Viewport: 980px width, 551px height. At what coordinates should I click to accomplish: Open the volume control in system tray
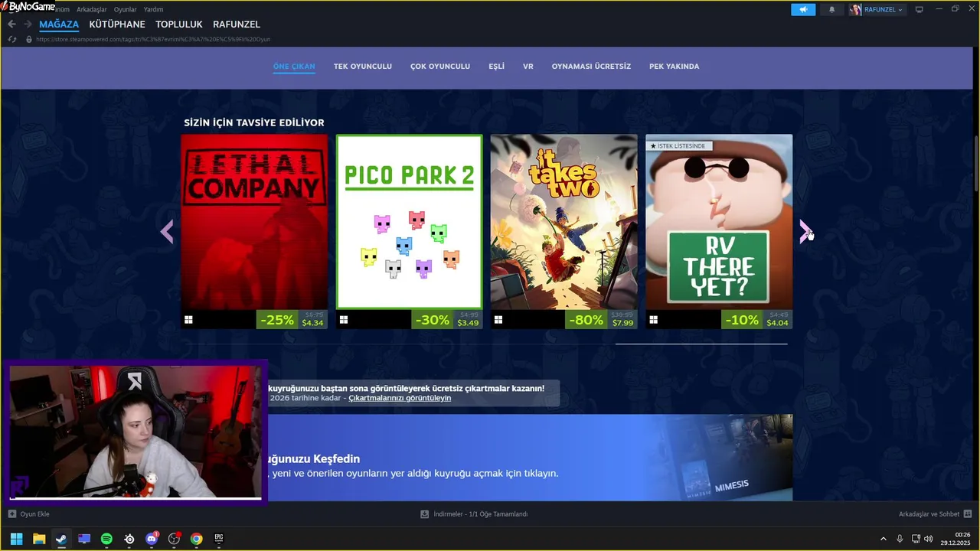tap(929, 539)
